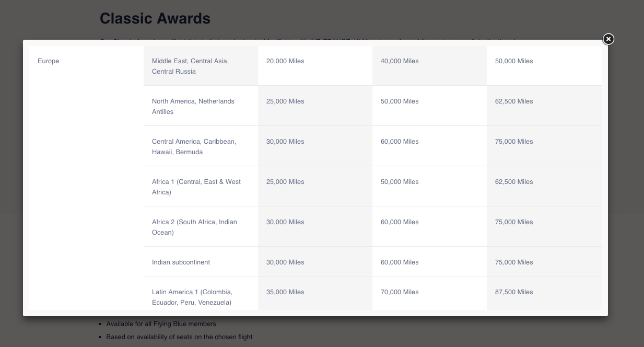Click 40,000 Miles value cell

click(x=400, y=61)
